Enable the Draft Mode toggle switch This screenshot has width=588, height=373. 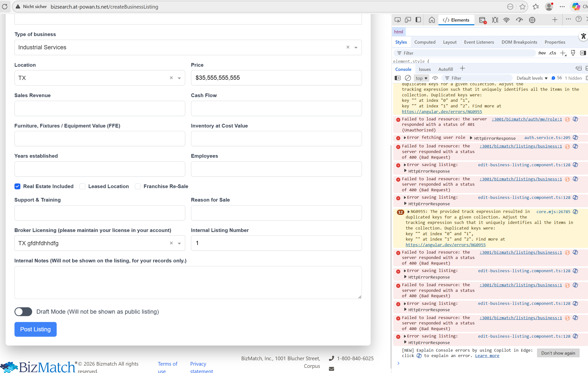coord(23,312)
